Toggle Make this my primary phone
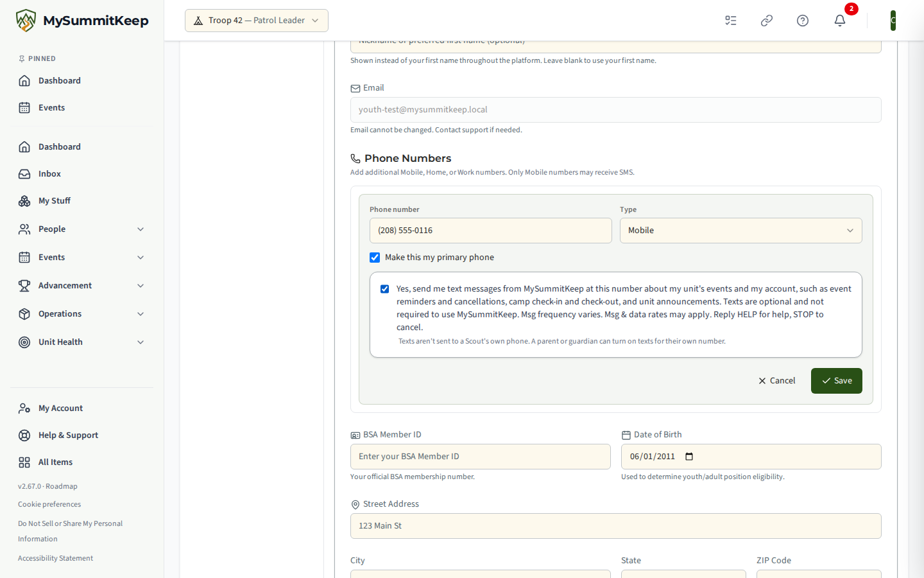The width and height of the screenshot is (924, 578). coord(375,258)
